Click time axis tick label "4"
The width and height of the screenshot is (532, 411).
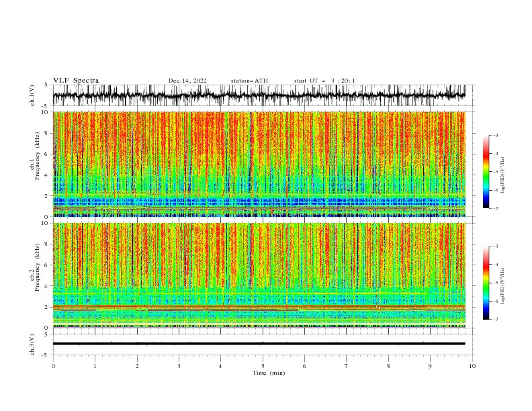coord(220,366)
